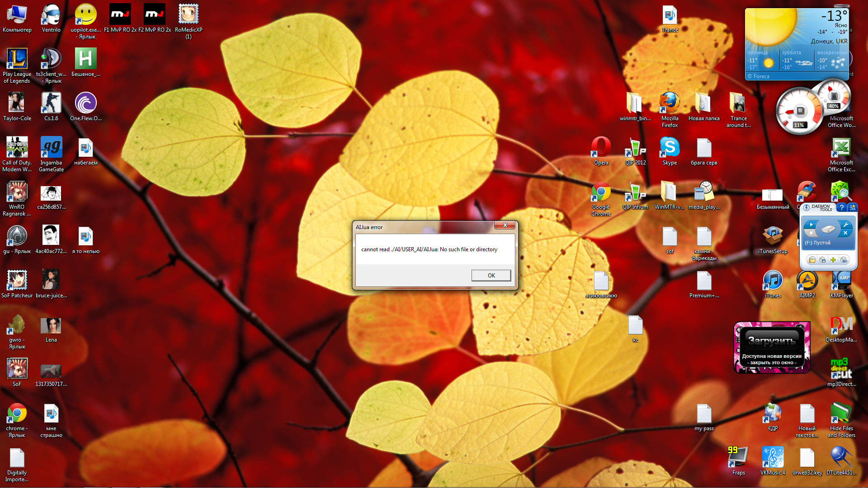Open the асикюасикю text file

coord(601,284)
